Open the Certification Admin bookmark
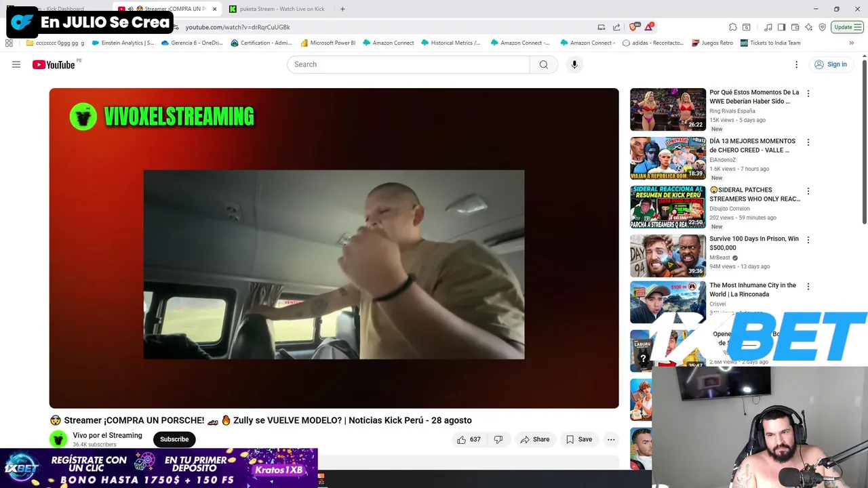 point(262,43)
